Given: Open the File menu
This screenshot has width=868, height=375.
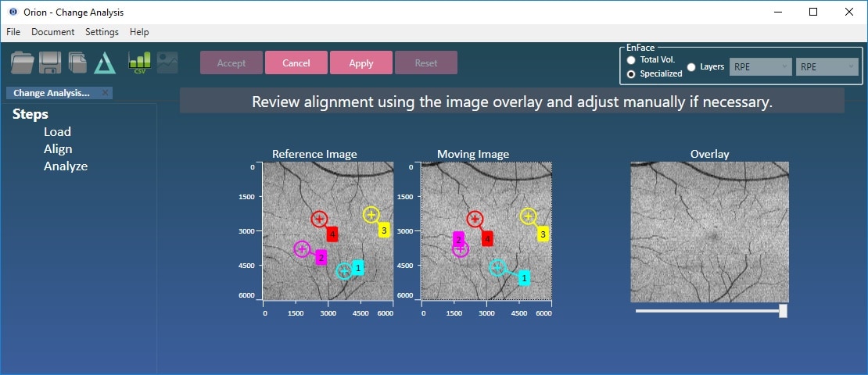Looking at the screenshot, I should point(13,32).
